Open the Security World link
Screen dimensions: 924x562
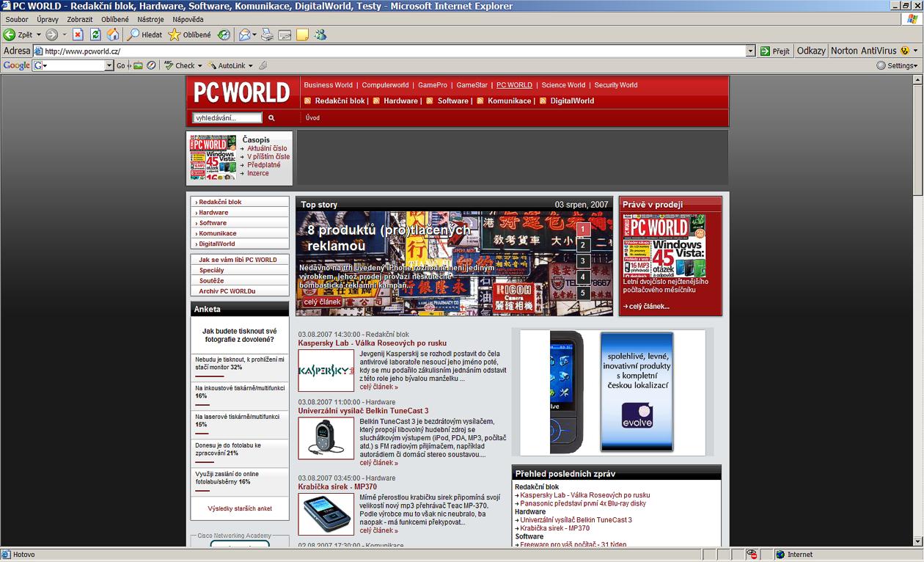(x=616, y=85)
